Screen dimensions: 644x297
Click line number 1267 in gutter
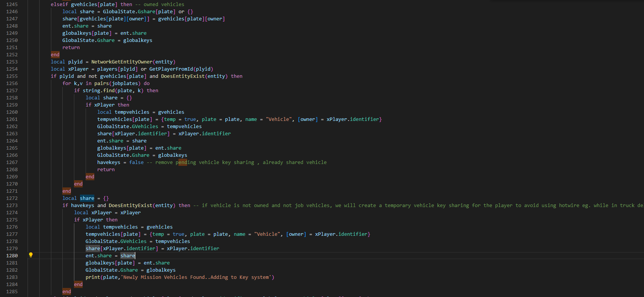click(x=12, y=162)
